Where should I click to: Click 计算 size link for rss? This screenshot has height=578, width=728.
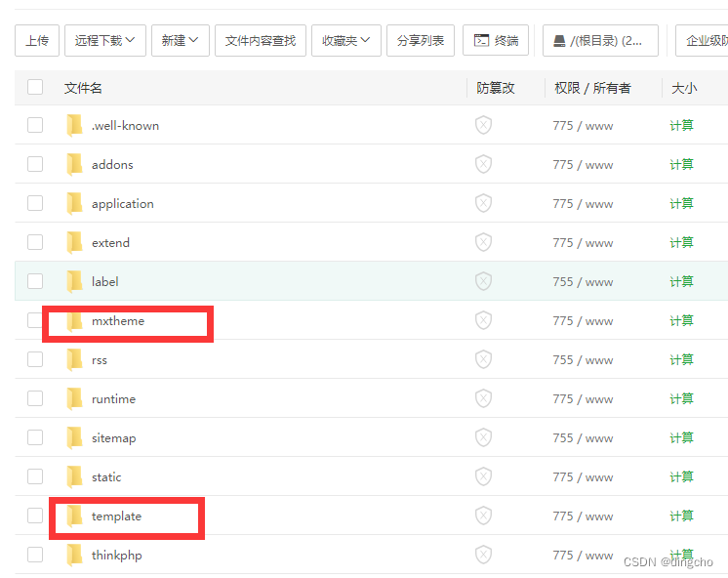click(681, 359)
